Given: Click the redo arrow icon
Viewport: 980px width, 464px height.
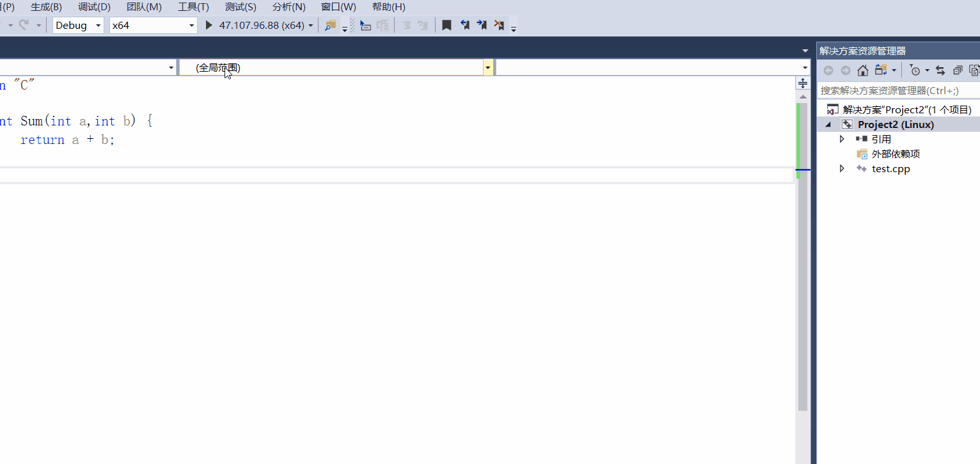Looking at the screenshot, I should [24, 25].
